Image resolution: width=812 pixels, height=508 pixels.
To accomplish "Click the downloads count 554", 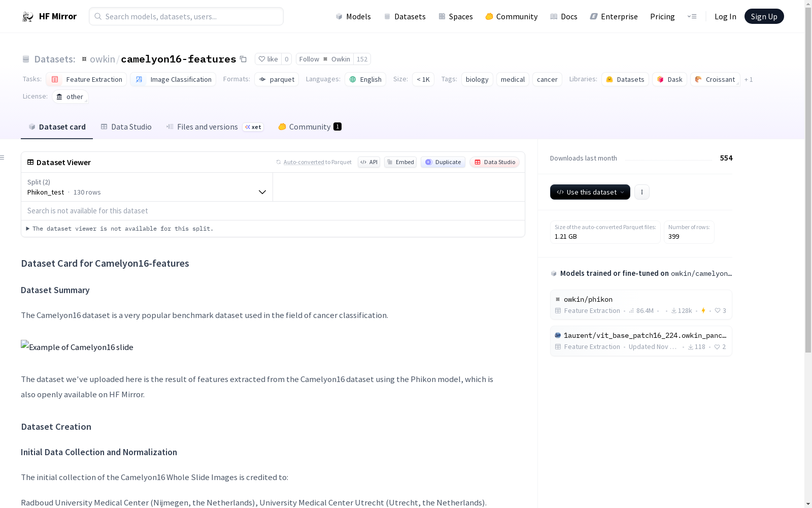I will tap(726, 158).
